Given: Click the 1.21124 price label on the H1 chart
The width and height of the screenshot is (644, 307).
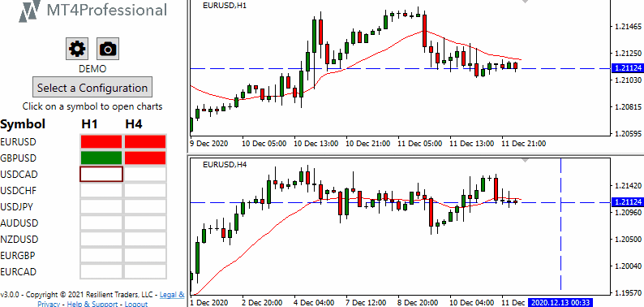Looking at the screenshot, I should pos(626,68).
